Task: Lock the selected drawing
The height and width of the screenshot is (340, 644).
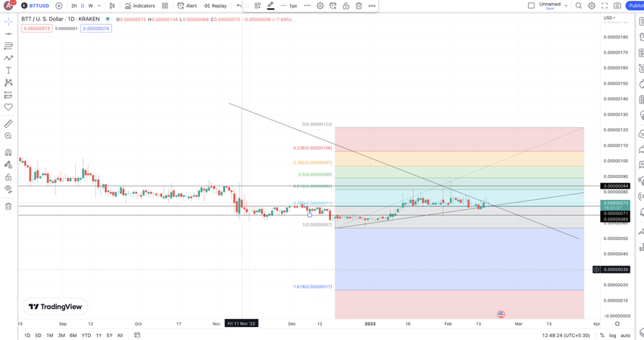Action: pyautogui.click(x=345, y=6)
